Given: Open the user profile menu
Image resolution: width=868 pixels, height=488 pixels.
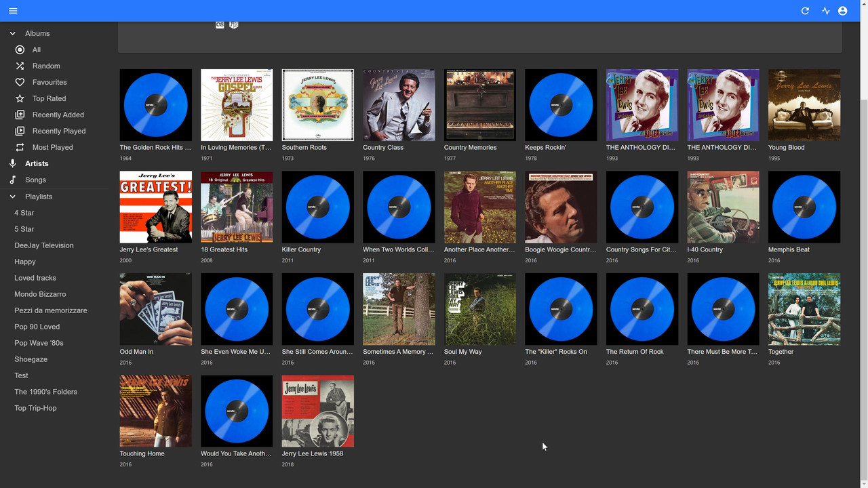Looking at the screenshot, I should [x=842, y=11].
